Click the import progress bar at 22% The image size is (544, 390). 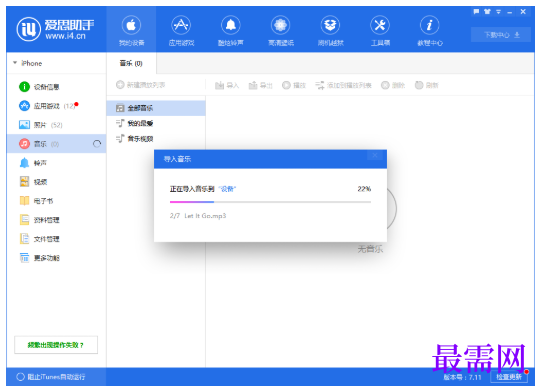pyautogui.click(x=270, y=202)
